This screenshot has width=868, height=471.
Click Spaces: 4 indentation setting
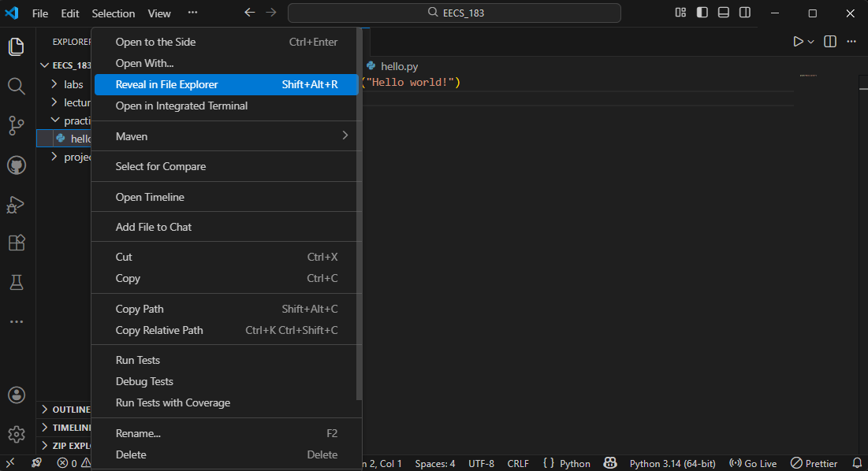coord(435,463)
